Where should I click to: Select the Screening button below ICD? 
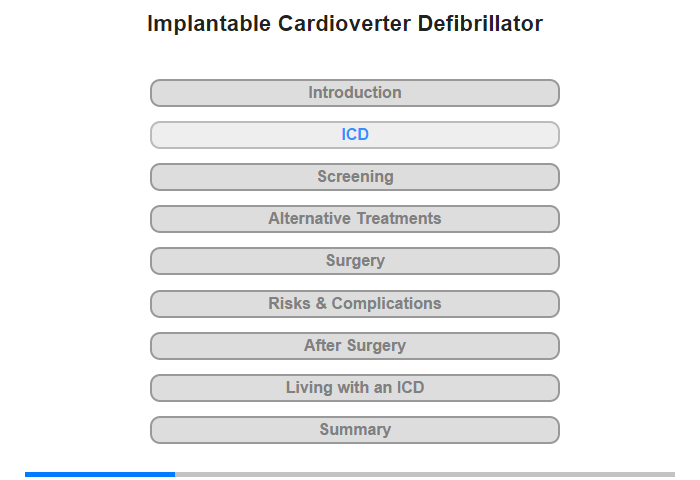pyautogui.click(x=355, y=177)
